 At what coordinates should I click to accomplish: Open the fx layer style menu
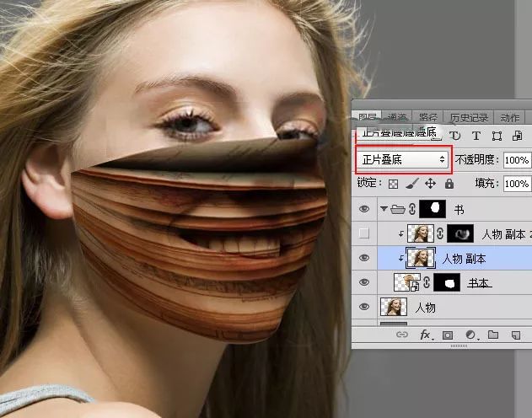(x=426, y=335)
